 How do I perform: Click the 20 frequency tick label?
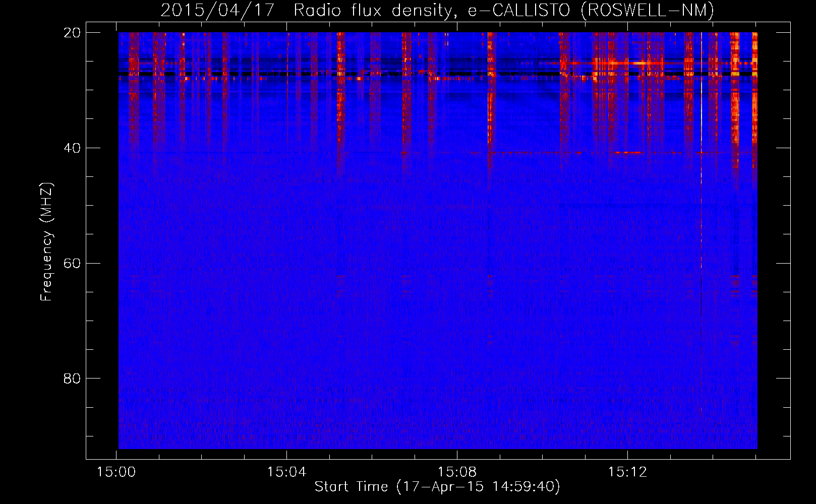[72, 33]
